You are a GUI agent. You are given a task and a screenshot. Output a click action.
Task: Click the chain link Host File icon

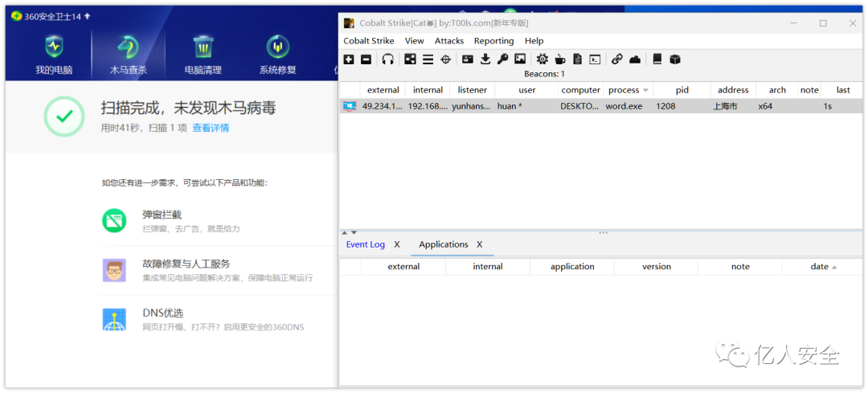point(617,59)
